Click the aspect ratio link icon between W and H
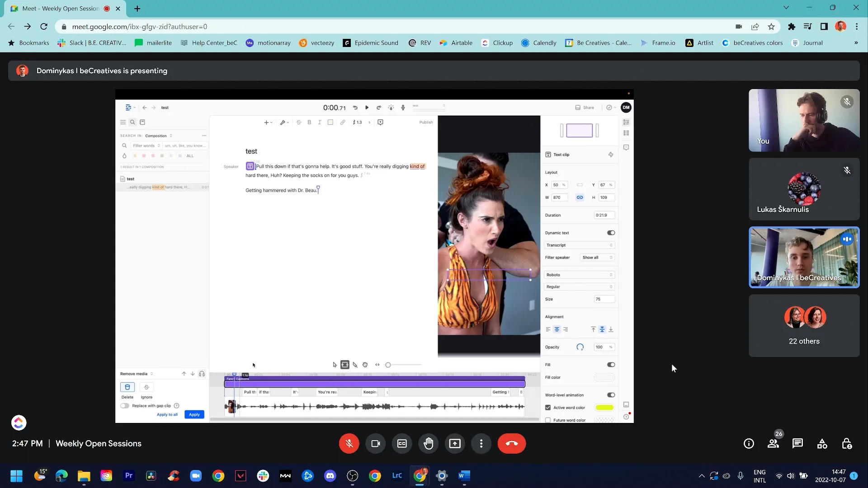Image resolution: width=868 pixels, height=488 pixels. [580, 197]
